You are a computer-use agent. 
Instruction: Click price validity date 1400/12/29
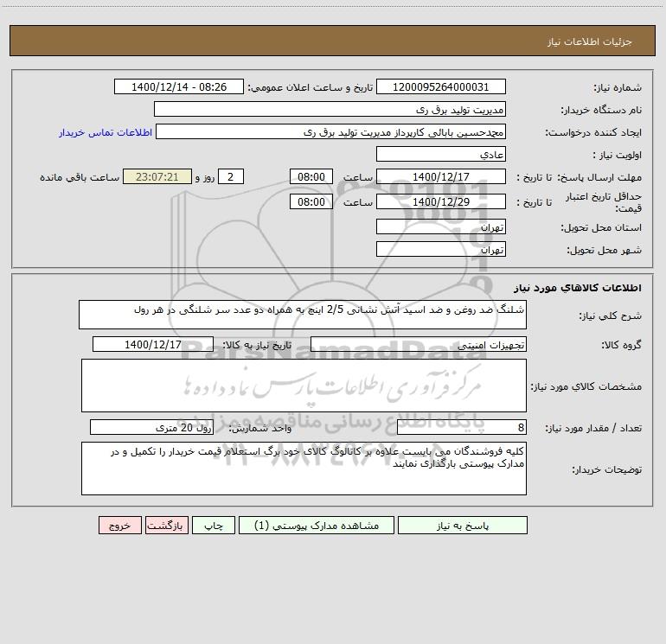point(441,201)
